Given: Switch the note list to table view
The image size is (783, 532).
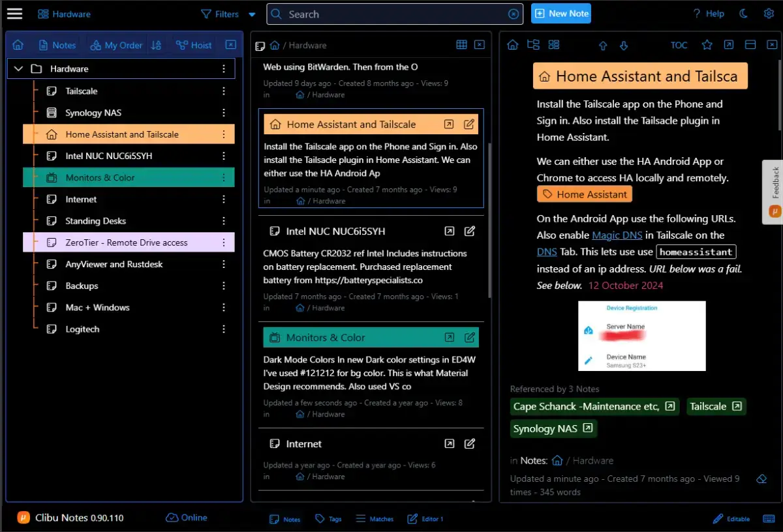Looking at the screenshot, I should [461, 45].
